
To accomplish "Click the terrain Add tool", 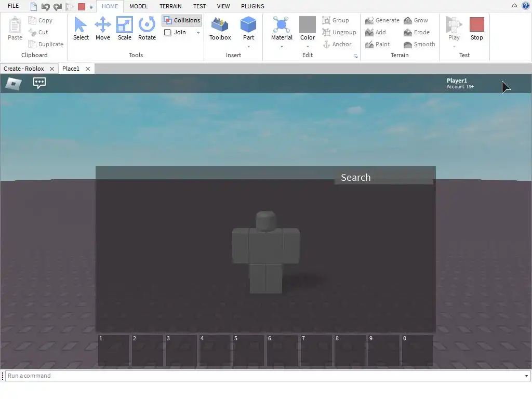I will 369,32.
